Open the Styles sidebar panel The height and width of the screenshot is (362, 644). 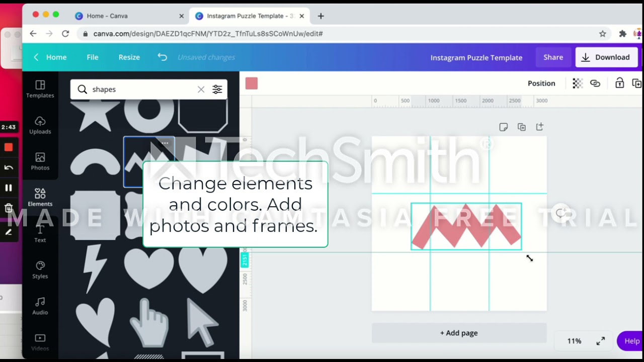point(40,270)
